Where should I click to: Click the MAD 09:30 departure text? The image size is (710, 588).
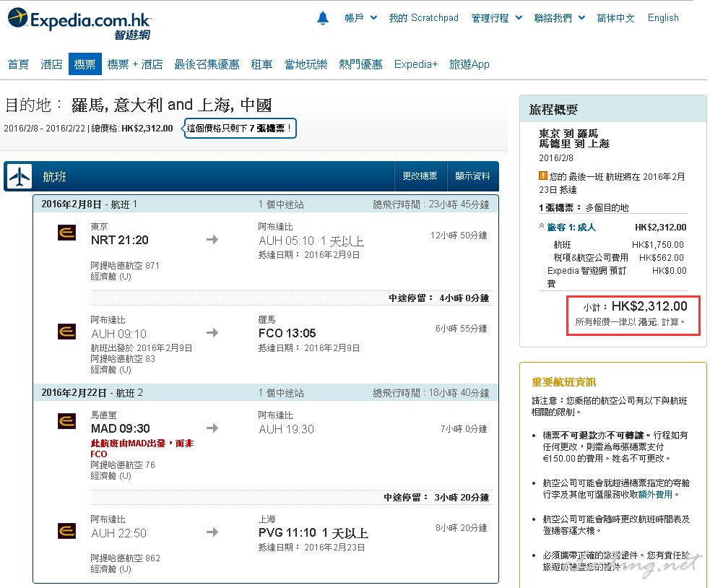point(121,428)
